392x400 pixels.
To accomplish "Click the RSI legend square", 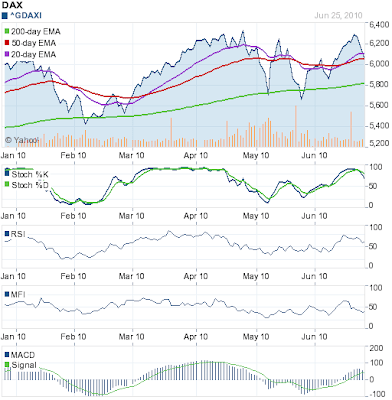I will point(7,234).
